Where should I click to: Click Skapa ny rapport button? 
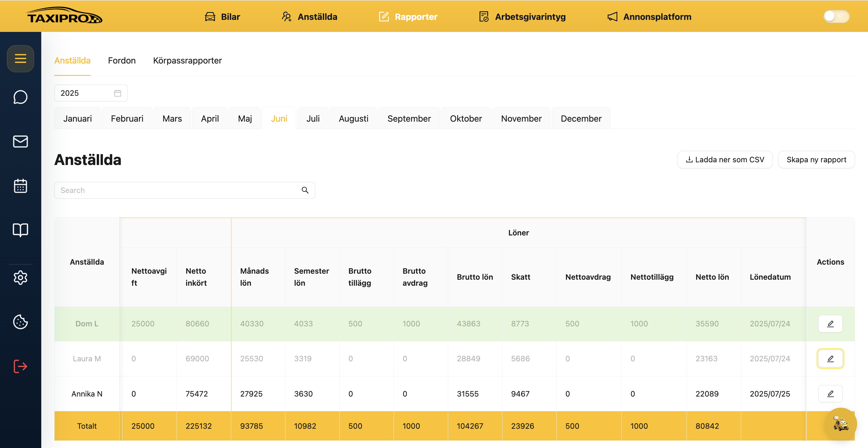[816, 160]
